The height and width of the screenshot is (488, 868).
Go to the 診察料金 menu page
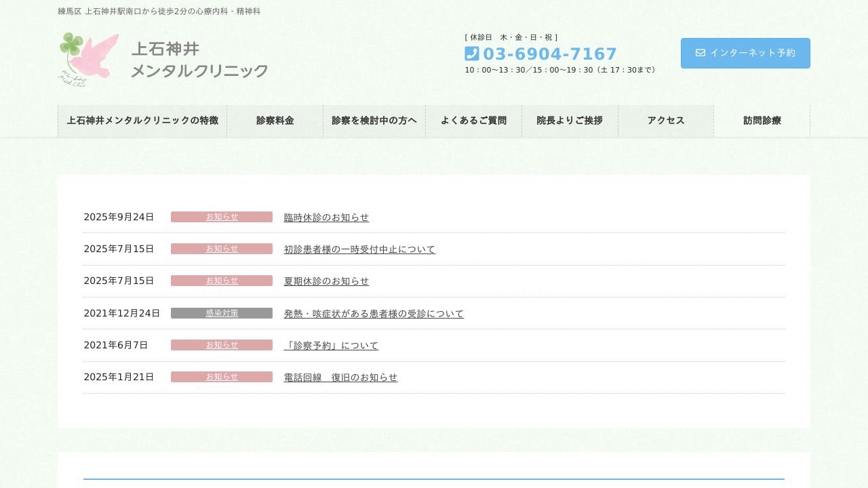[x=275, y=121]
